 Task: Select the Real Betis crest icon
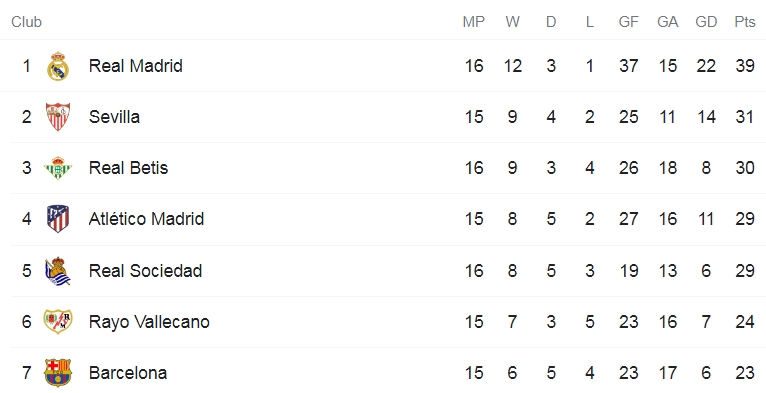coord(58,168)
